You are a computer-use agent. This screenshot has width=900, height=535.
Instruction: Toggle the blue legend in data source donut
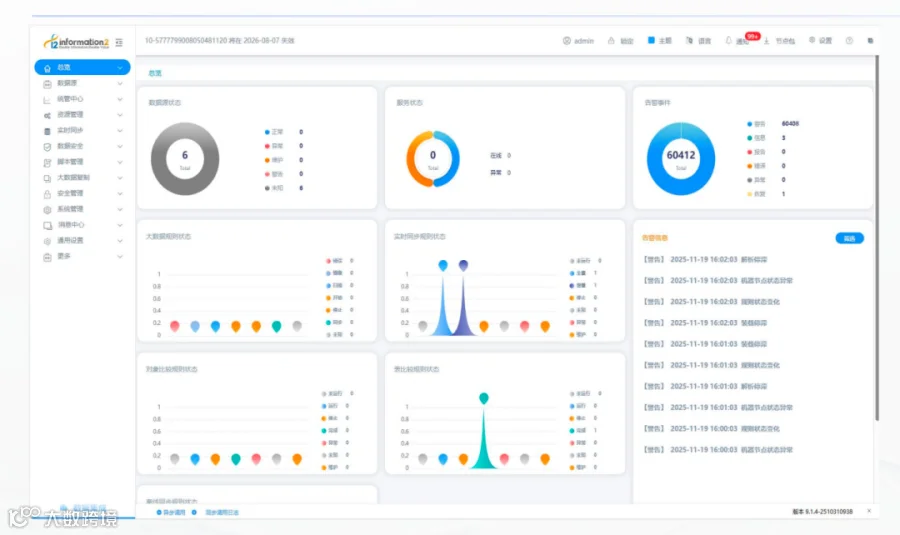click(x=274, y=132)
